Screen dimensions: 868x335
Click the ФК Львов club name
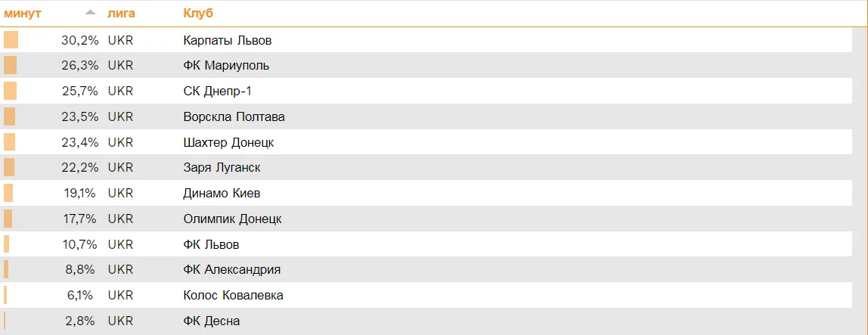click(x=211, y=244)
